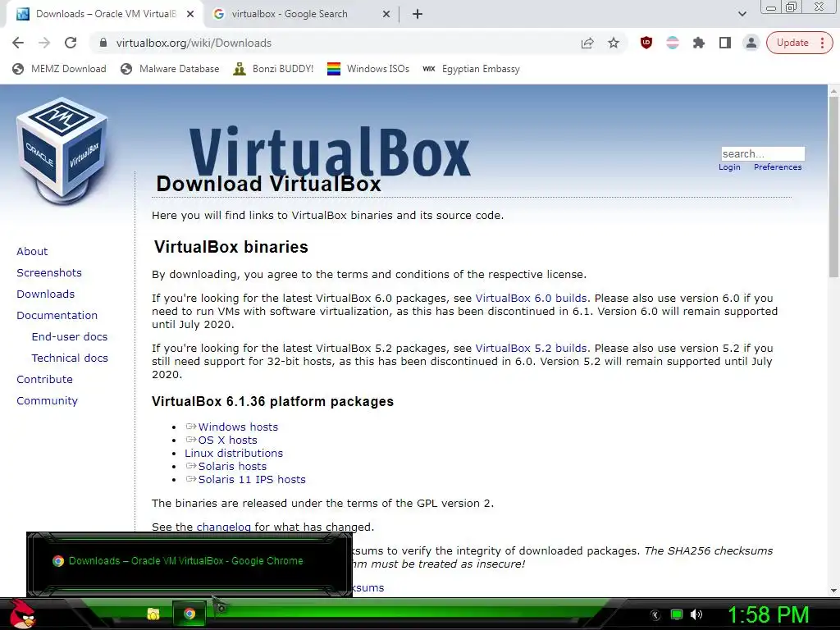Download Solaris 11 IPS hosts package

[252, 479]
